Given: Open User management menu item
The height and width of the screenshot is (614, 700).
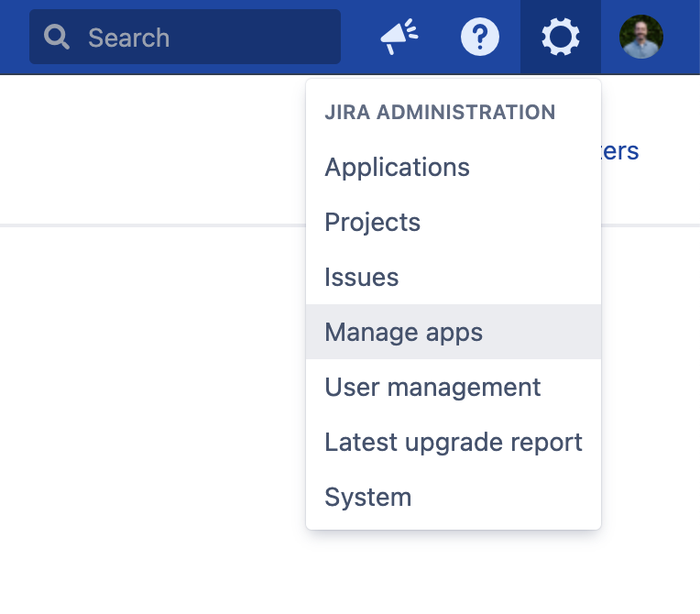Looking at the screenshot, I should (454, 387).
